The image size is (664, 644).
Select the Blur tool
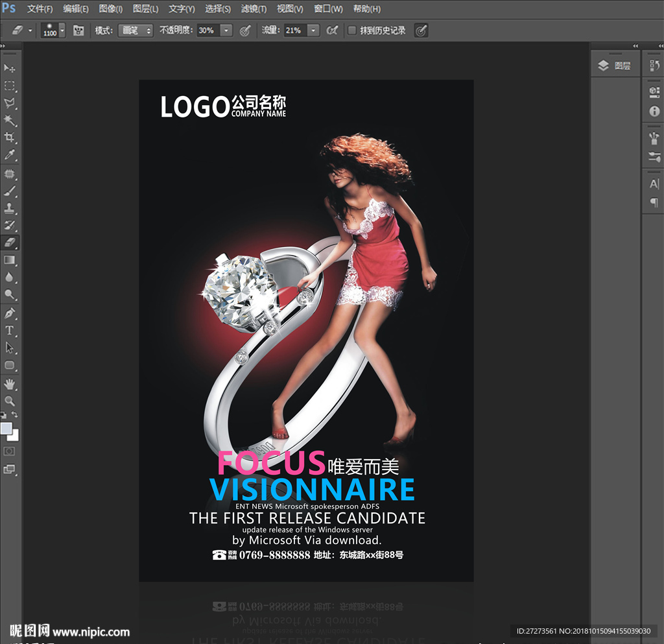[x=9, y=278]
